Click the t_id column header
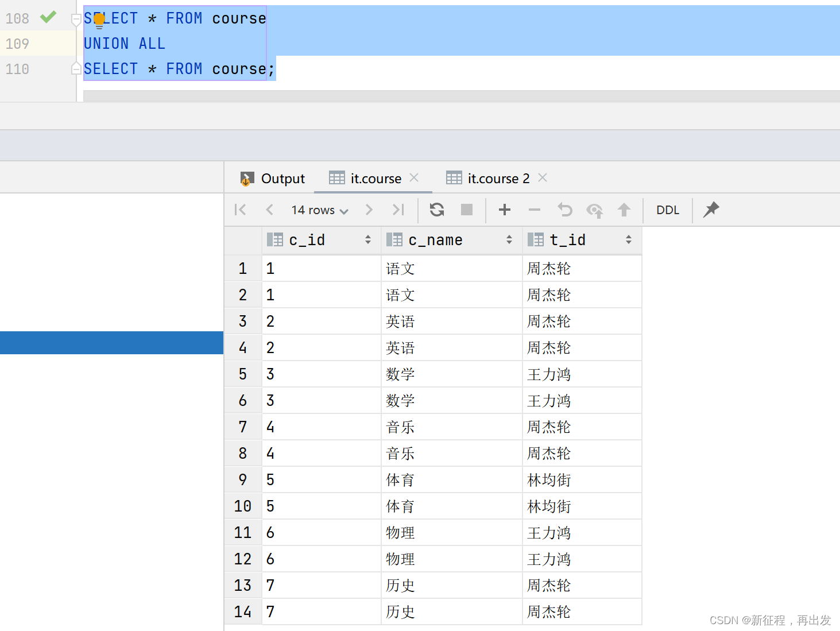 [582, 240]
